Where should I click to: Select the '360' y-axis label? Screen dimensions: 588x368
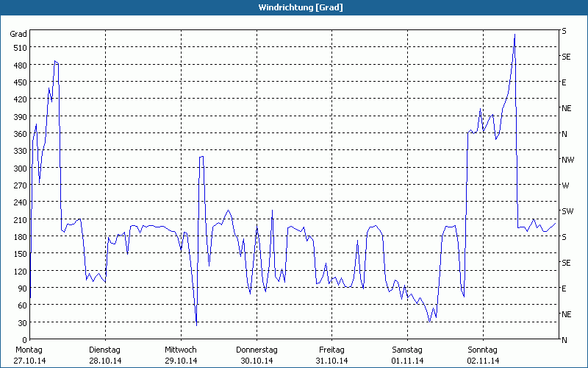[21, 134]
